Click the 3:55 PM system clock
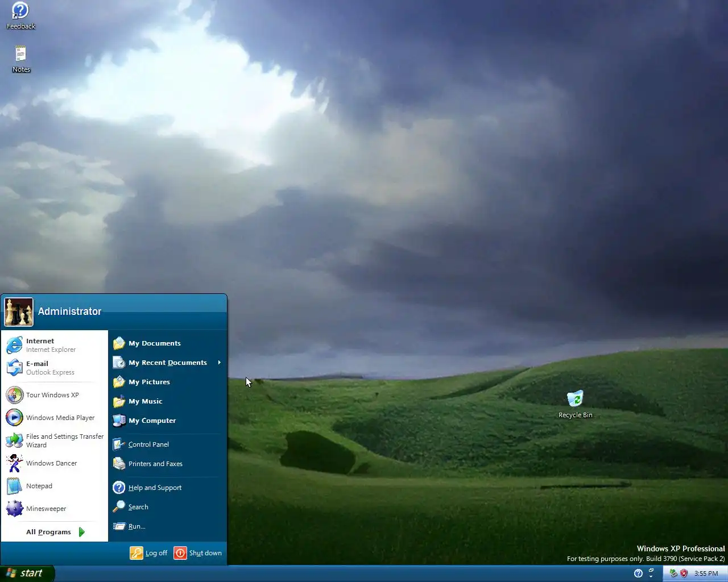Screen dimensions: 728x582 (706, 573)
